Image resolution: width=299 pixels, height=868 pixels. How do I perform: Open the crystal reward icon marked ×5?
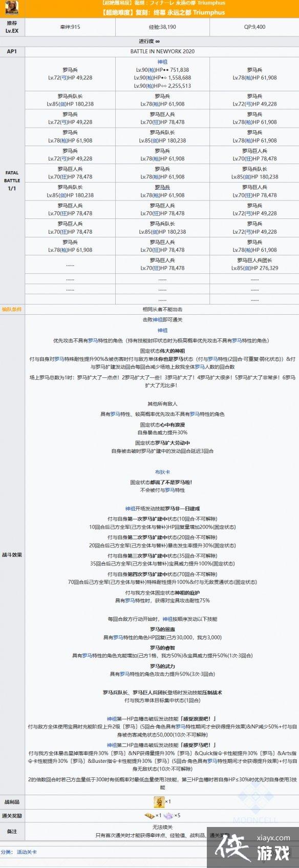168,815
